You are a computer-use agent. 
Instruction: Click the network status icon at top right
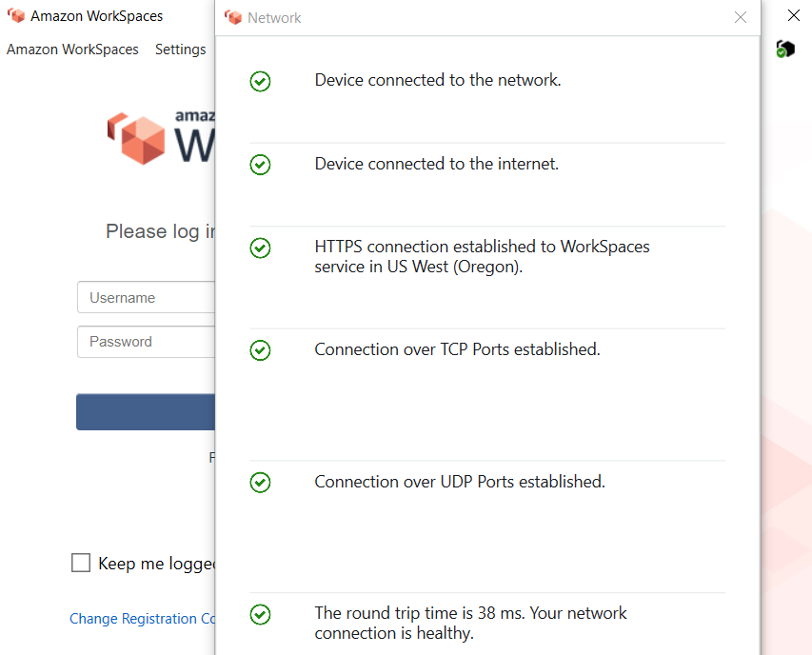pyautogui.click(x=784, y=49)
